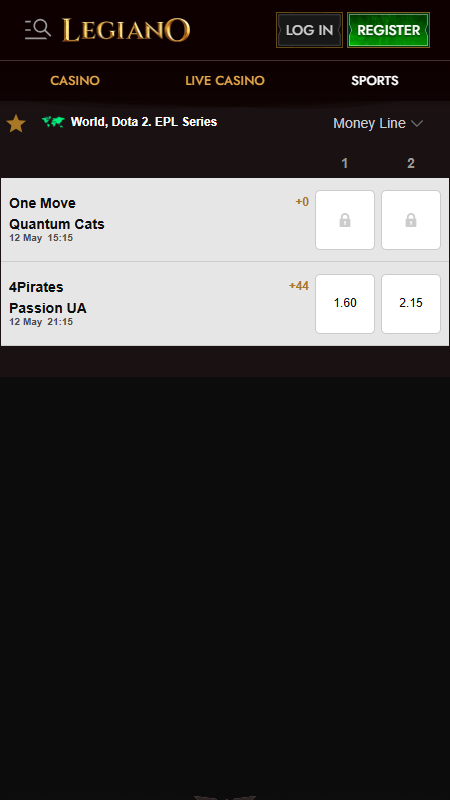Click the Legiano logo
Screen dimensions: 450x800
[126, 30]
